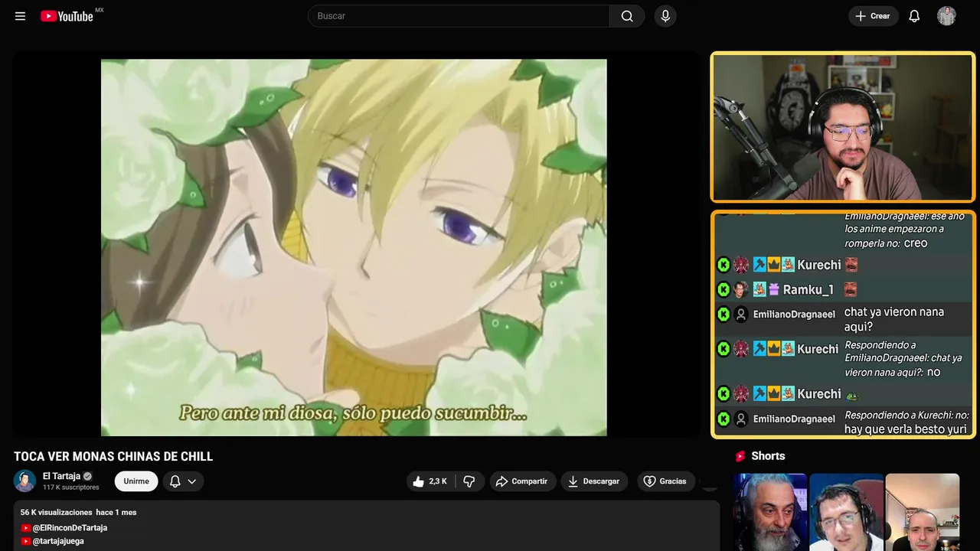Send a Gracias super thanks
This screenshot has width=980, height=551.
[x=665, y=481]
